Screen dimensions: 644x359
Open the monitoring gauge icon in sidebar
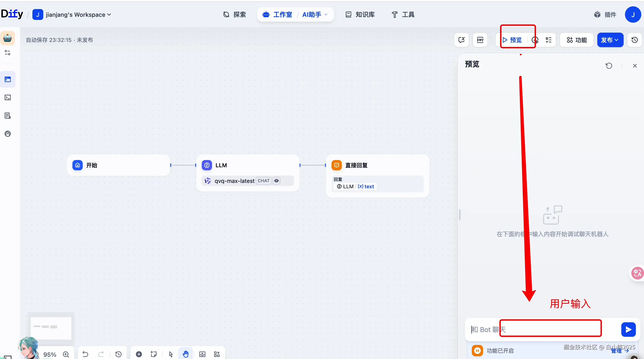[8, 134]
